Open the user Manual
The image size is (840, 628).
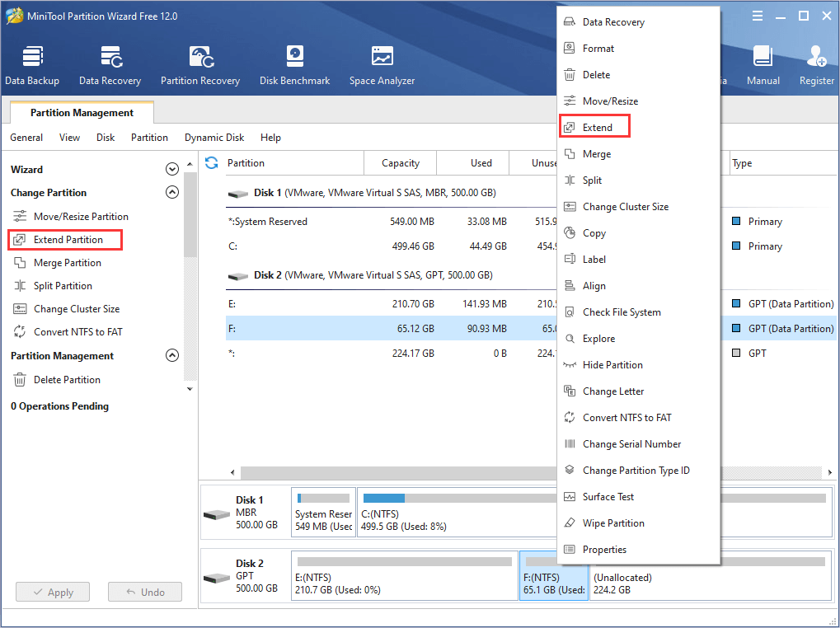pos(763,64)
